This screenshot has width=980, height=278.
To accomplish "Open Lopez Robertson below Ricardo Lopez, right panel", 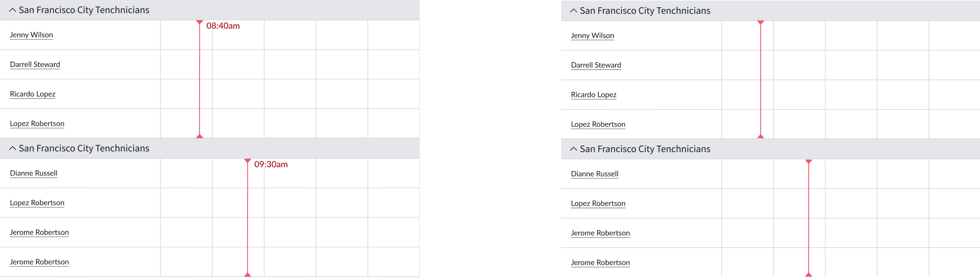I will (598, 124).
